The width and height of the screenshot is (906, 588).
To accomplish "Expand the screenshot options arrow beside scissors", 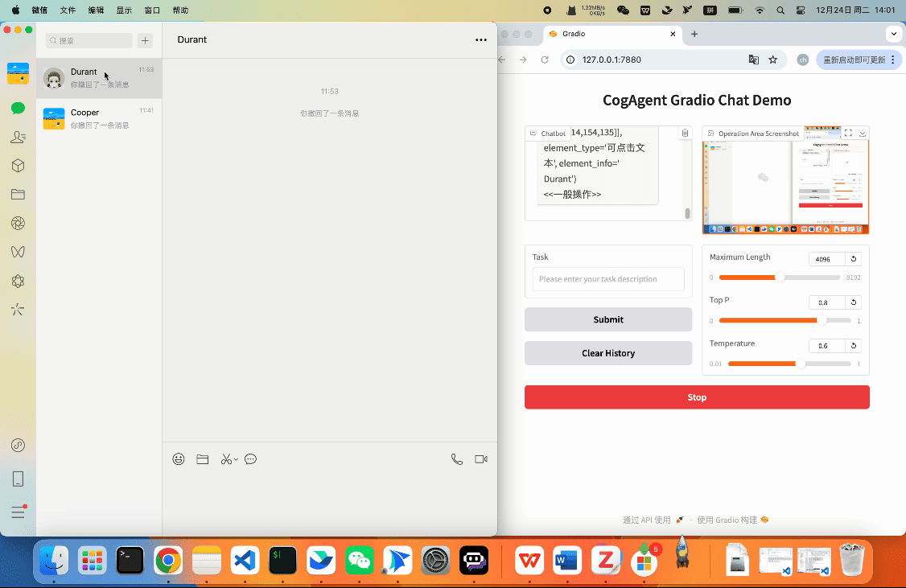I will tap(236, 460).
